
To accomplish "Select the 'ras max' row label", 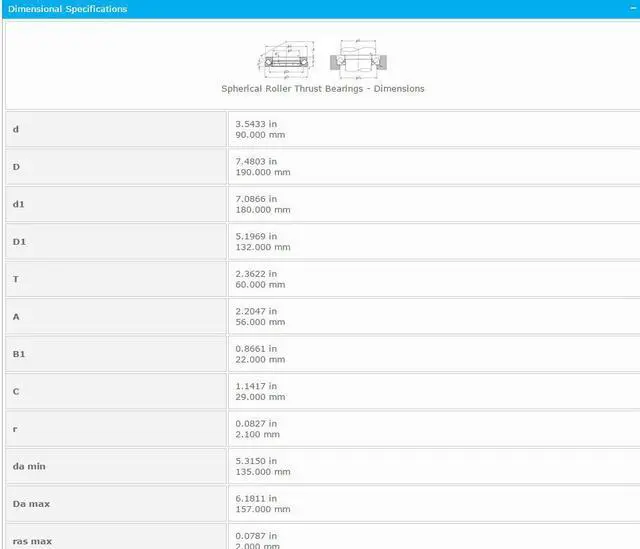I will (x=32, y=542).
